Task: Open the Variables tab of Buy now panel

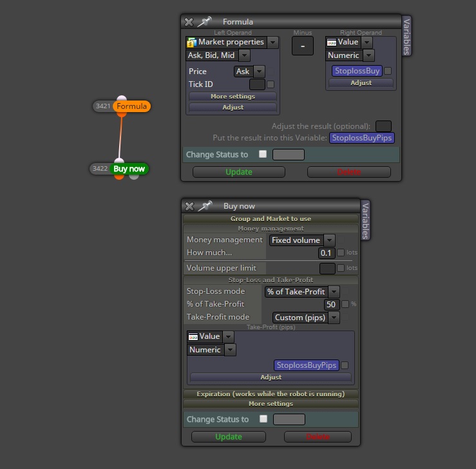Action: click(365, 221)
